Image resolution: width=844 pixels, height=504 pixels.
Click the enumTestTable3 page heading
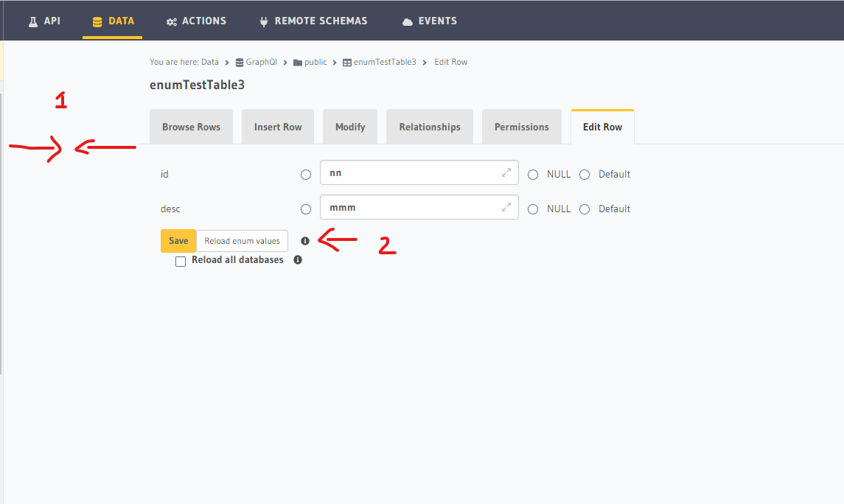coord(197,85)
